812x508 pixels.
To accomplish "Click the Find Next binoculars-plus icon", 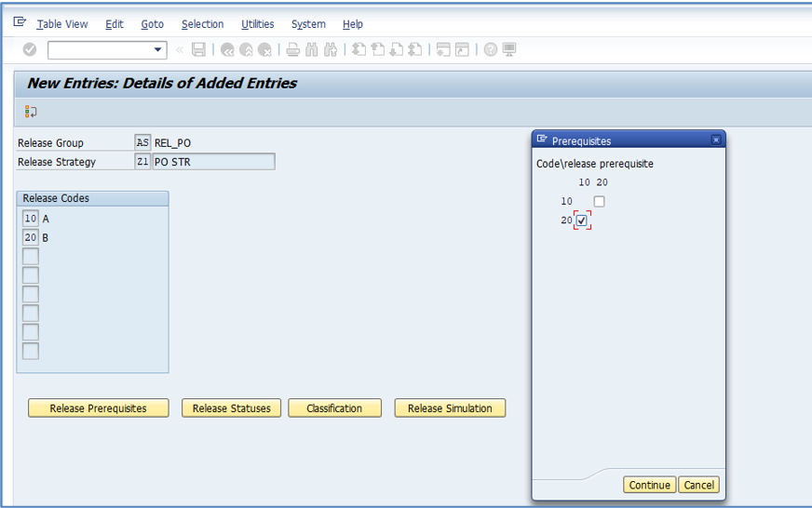I will click(x=331, y=49).
